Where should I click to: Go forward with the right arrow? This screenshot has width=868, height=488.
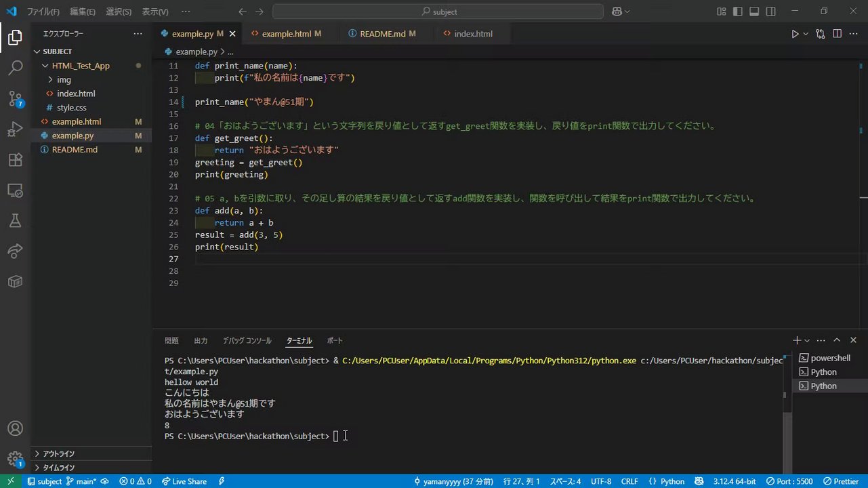tap(260, 12)
